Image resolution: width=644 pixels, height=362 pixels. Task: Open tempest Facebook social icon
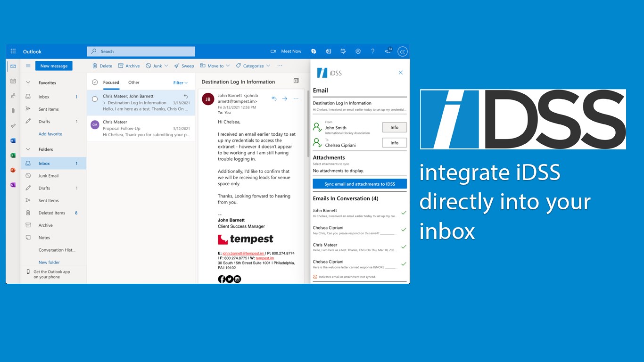pos(222,279)
